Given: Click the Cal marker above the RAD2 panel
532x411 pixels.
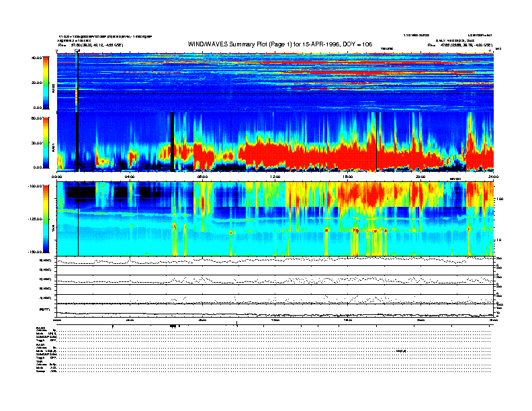Looking at the screenshot, I should 77,51.
